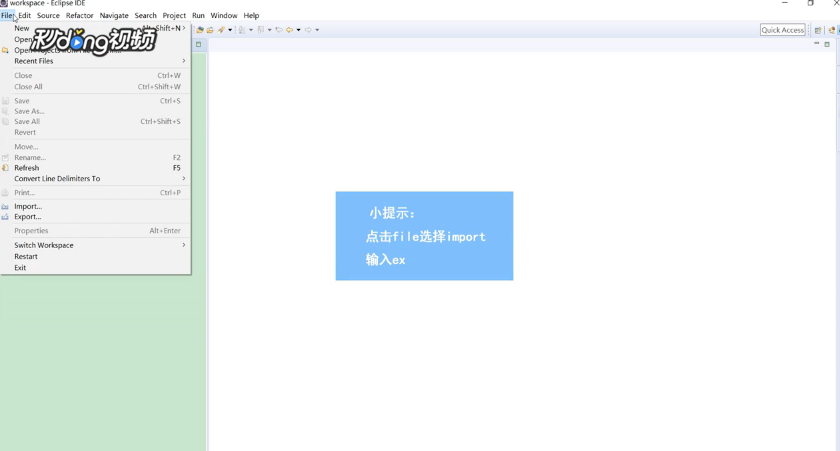Open the Navigate menu
840x451 pixels.
114,16
